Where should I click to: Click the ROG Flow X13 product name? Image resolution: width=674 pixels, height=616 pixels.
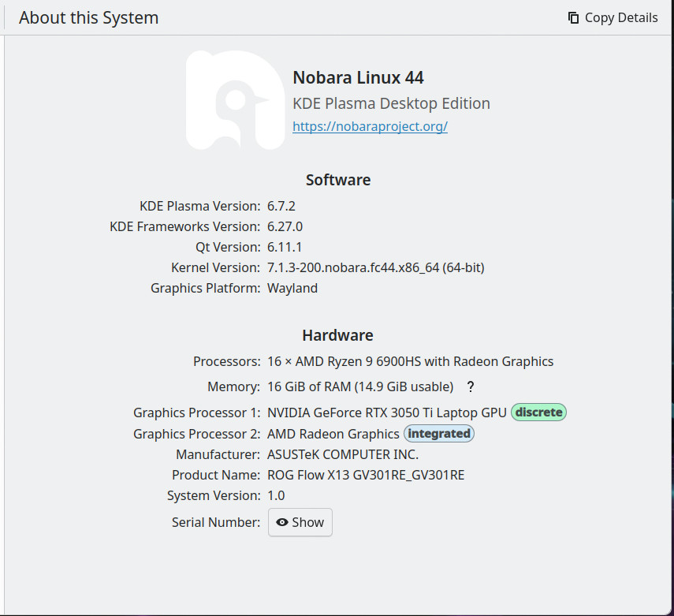366,475
